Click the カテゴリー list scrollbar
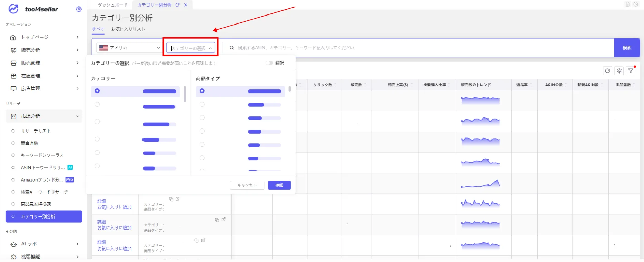Screen dimensions: 644x262 [x=185, y=94]
